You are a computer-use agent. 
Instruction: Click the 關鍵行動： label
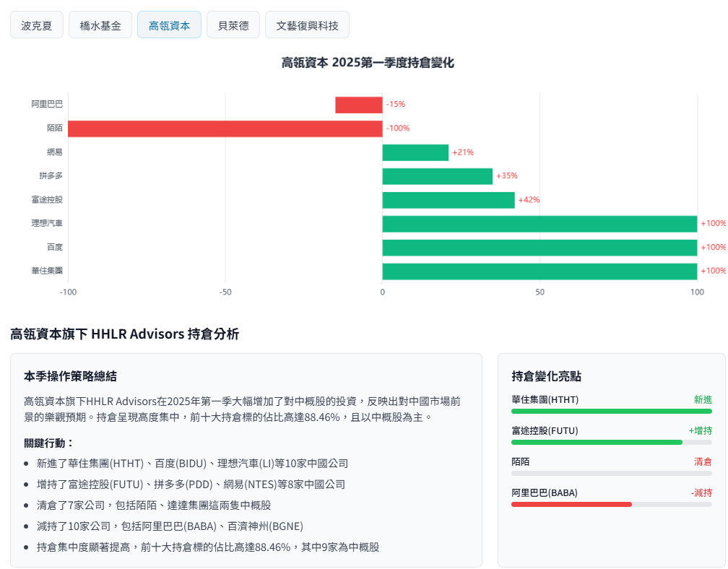click(49, 443)
